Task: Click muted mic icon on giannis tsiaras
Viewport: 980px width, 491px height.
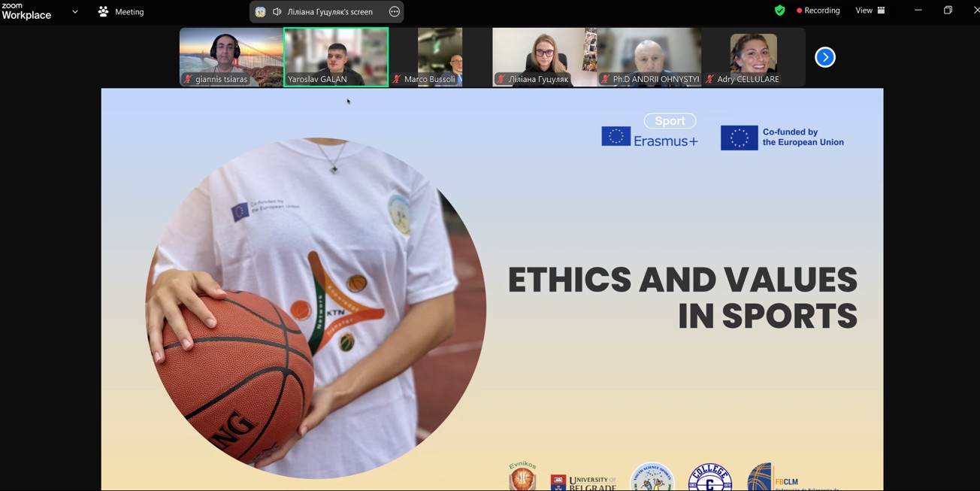Action: tap(188, 79)
